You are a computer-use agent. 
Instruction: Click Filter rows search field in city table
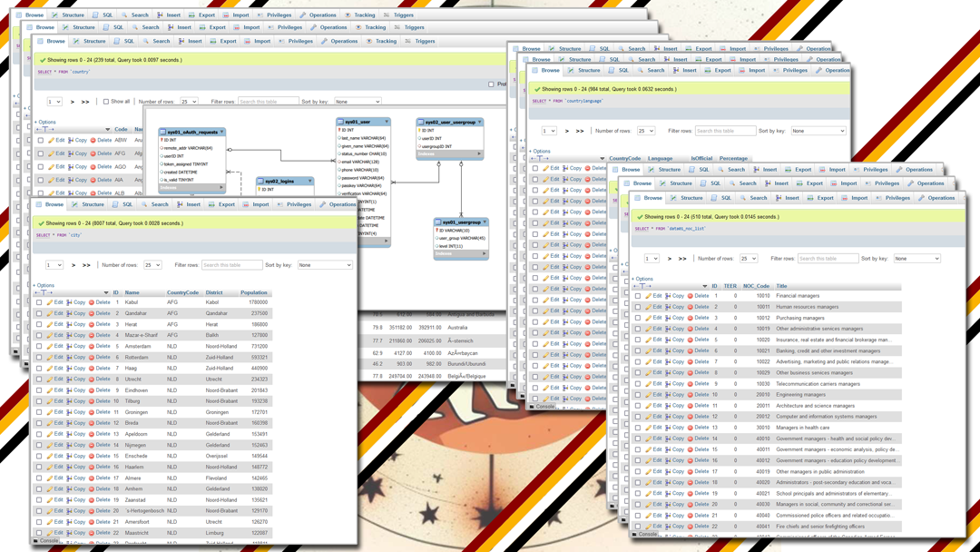[231, 265]
